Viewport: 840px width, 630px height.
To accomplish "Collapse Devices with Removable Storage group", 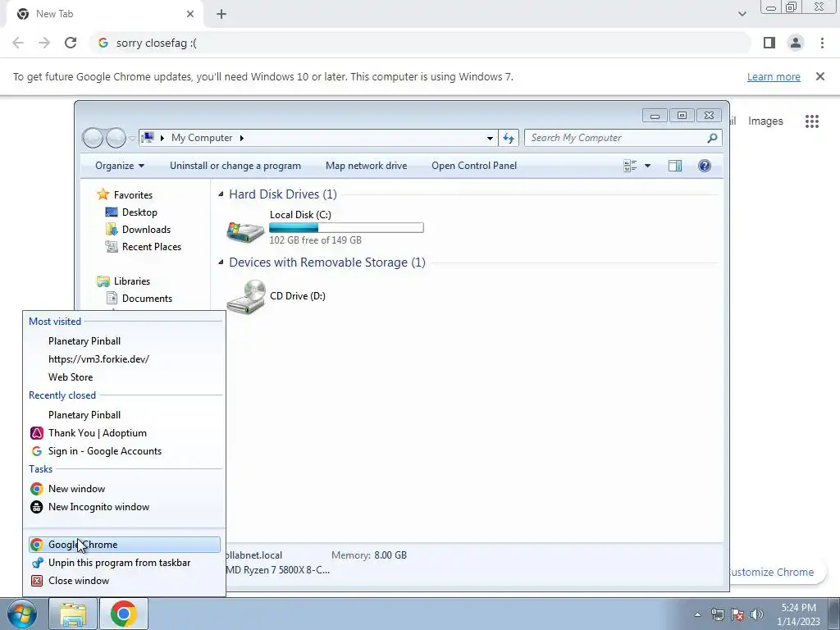I will [x=221, y=262].
